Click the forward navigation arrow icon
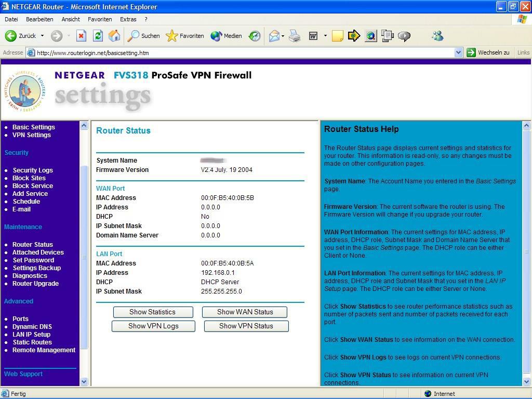 (x=57, y=36)
